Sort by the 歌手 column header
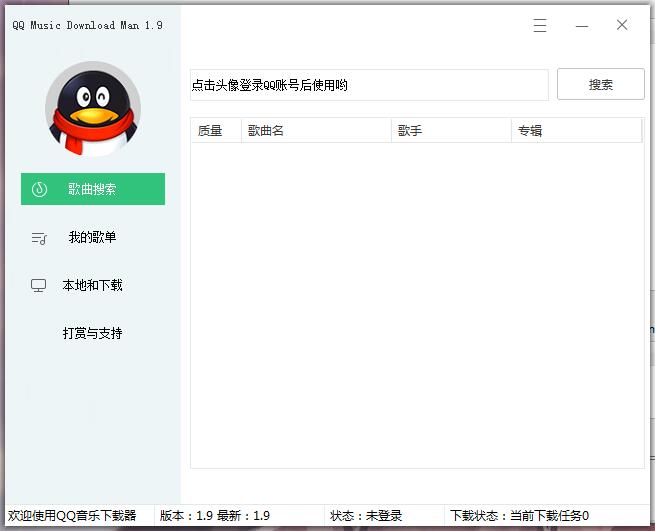This screenshot has width=655, height=531. click(x=451, y=131)
